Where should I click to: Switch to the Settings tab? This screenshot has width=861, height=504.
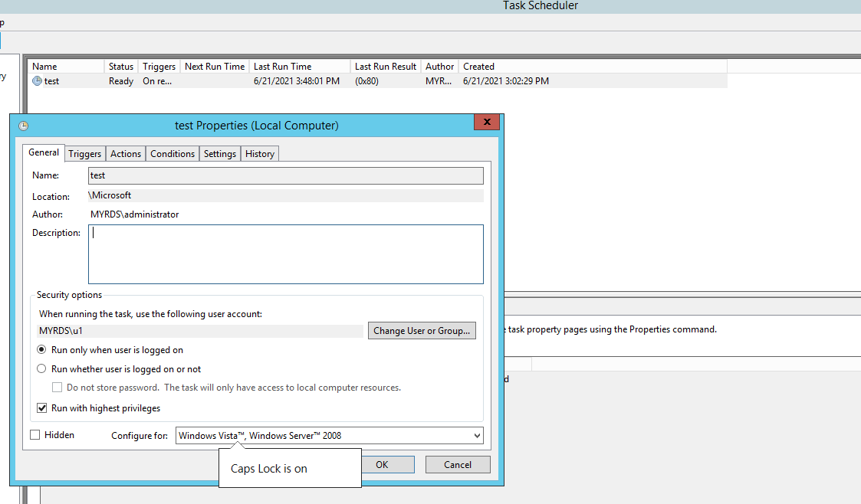219,153
